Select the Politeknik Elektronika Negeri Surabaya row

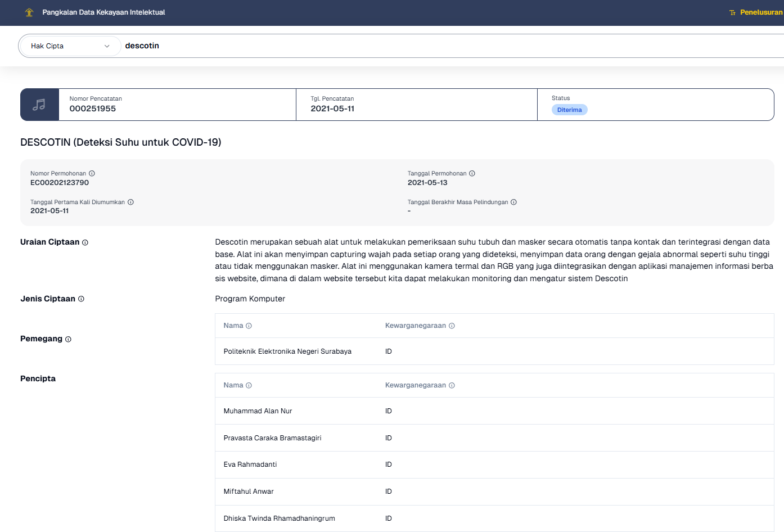pyautogui.click(x=287, y=351)
